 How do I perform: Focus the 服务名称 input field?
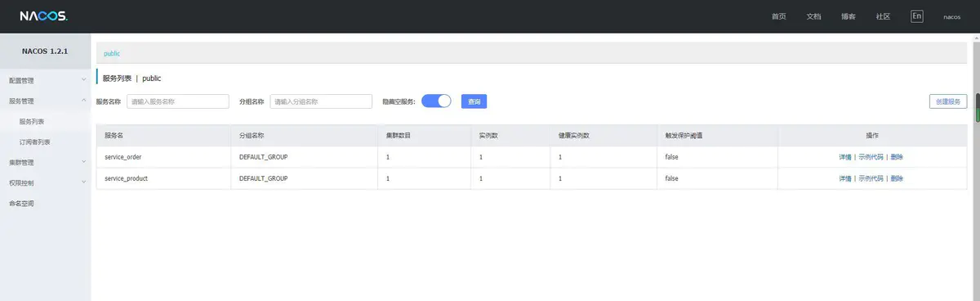177,101
